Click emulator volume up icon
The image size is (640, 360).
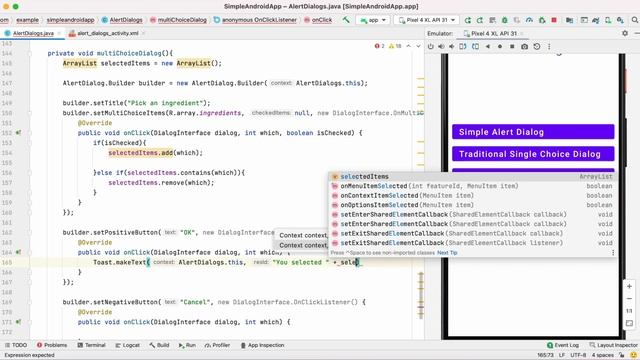[441, 47]
